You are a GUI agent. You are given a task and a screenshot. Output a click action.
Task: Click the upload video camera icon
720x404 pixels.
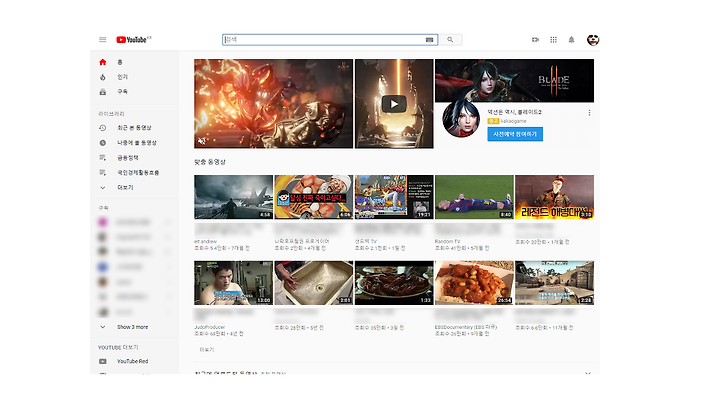535,40
